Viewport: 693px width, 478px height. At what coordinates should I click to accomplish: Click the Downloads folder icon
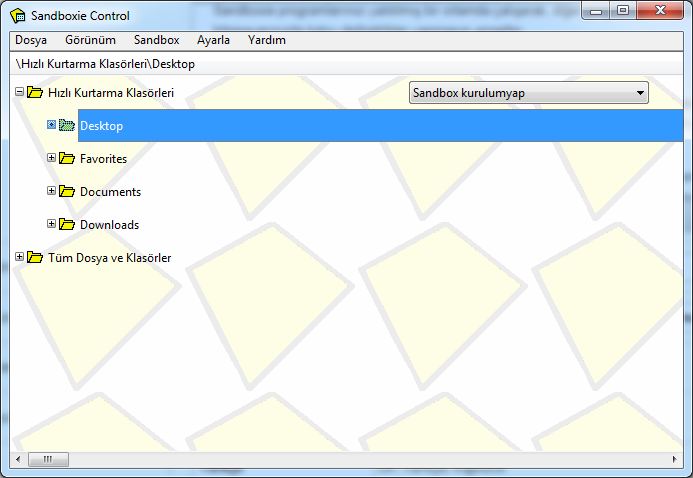(67, 224)
